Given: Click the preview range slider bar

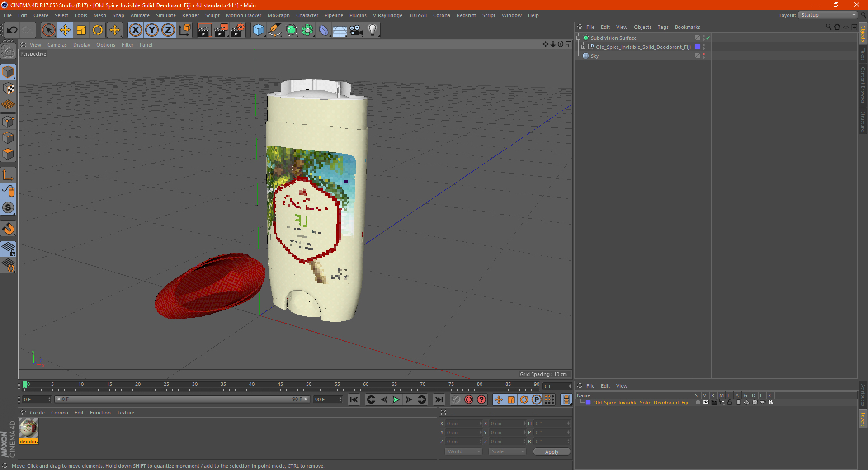Looking at the screenshot, I should 182,399.
